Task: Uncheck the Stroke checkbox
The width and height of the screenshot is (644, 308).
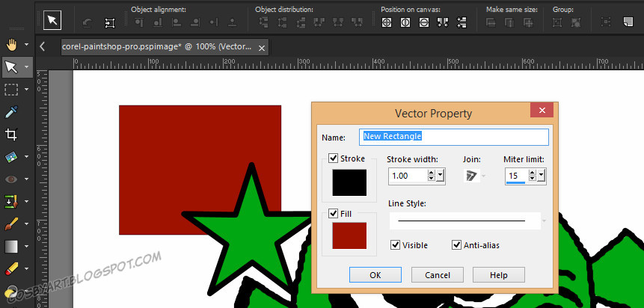Action: coord(334,158)
